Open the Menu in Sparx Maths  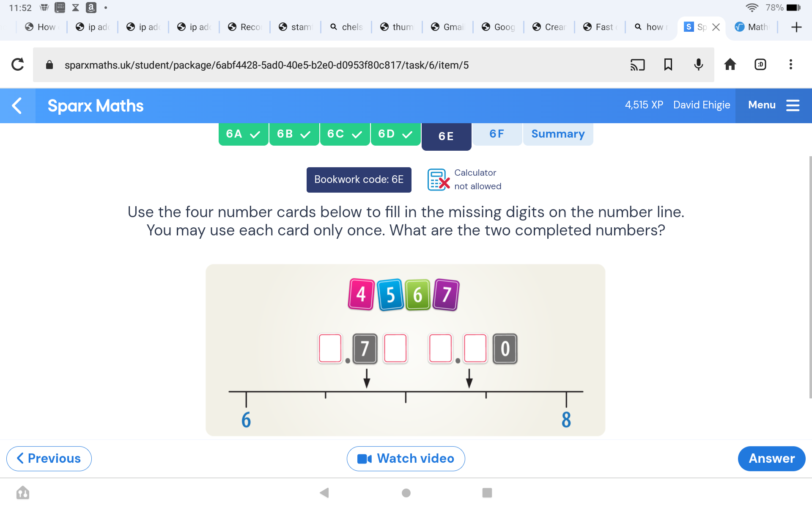click(x=772, y=105)
